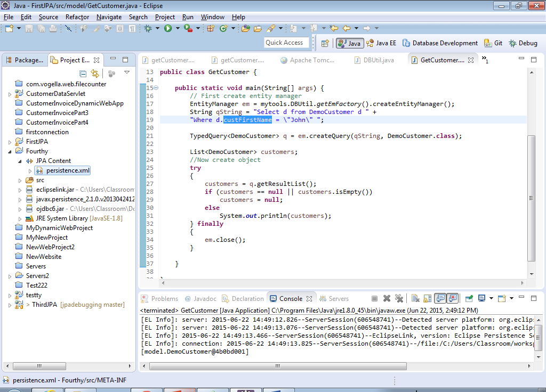546x392 pixels.
Task: Switch to the Git perspective
Action: pos(493,43)
